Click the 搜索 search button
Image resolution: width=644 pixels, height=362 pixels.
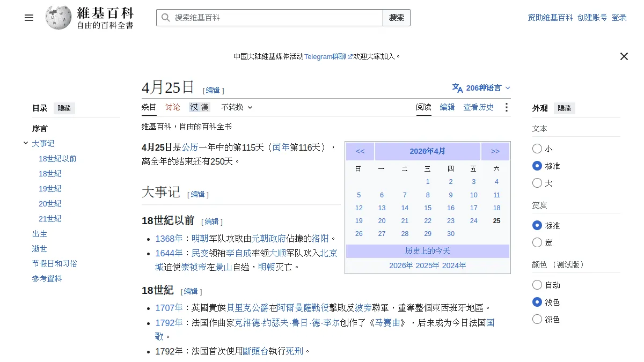[397, 18]
